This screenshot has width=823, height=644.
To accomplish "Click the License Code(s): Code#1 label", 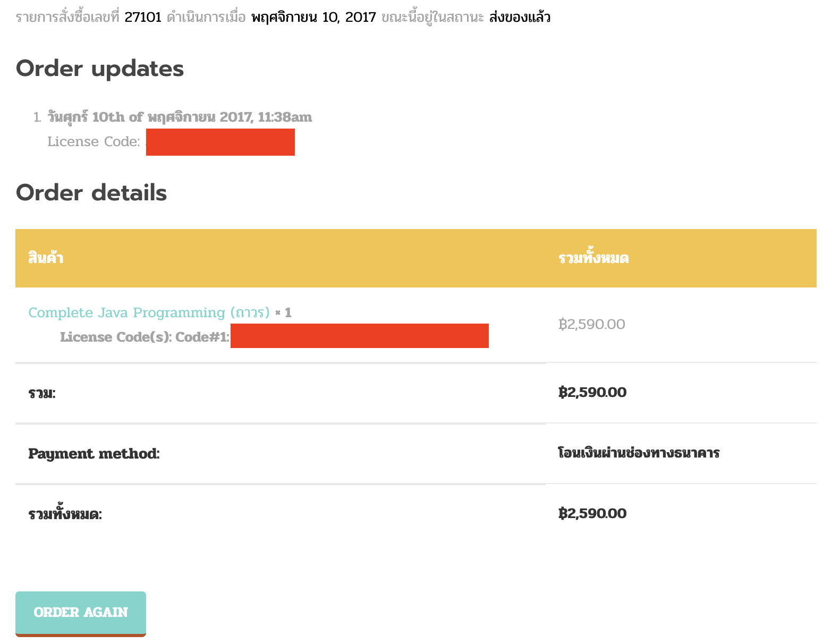I will point(145,337).
